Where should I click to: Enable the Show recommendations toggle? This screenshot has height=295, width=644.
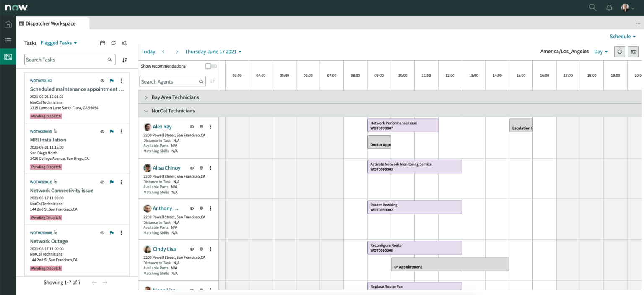(211, 66)
